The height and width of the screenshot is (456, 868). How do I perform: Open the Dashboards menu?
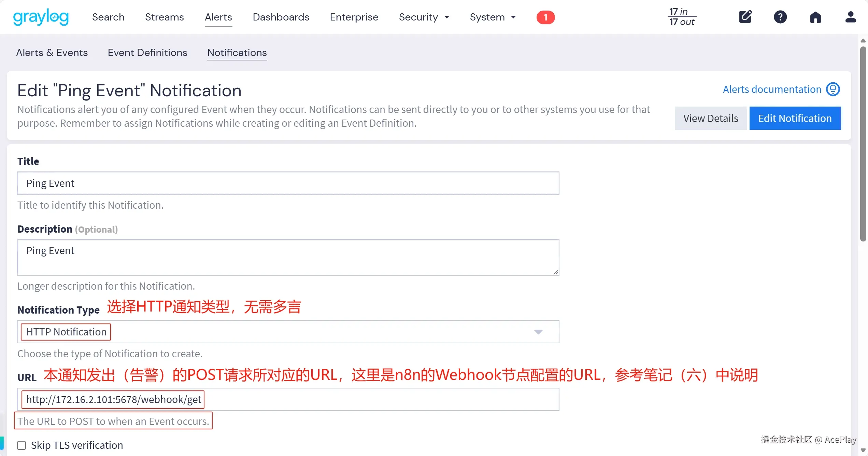(x=281, y=17)
